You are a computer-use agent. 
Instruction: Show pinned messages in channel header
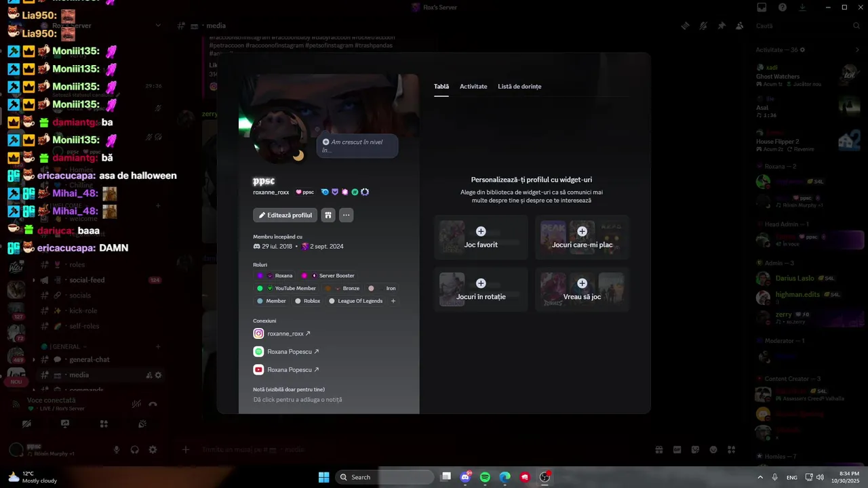click(x=722, y=26)
